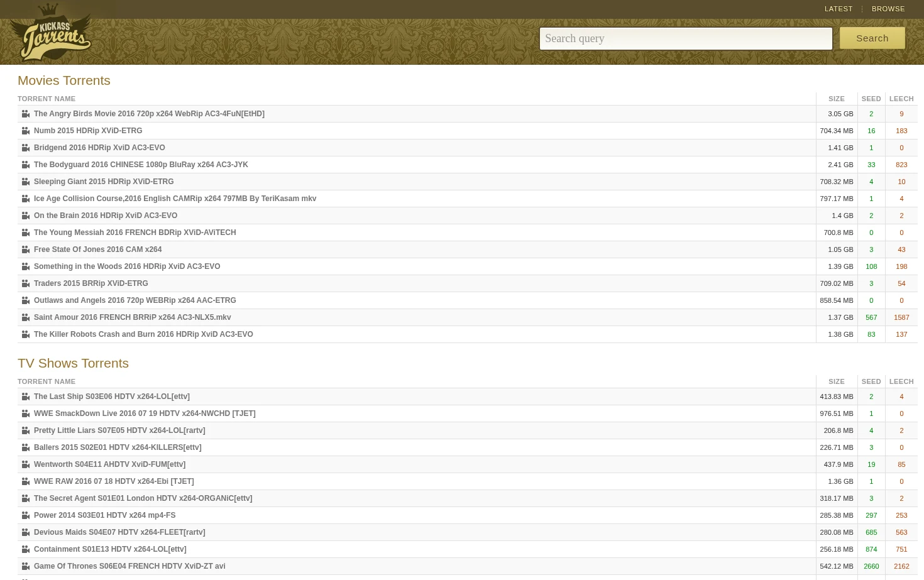Screen dimensions: 924x580
Task: Open Bridgend 2016 HDRip XviD AC3-EVO torrent
Action: (x=99, y=148)
